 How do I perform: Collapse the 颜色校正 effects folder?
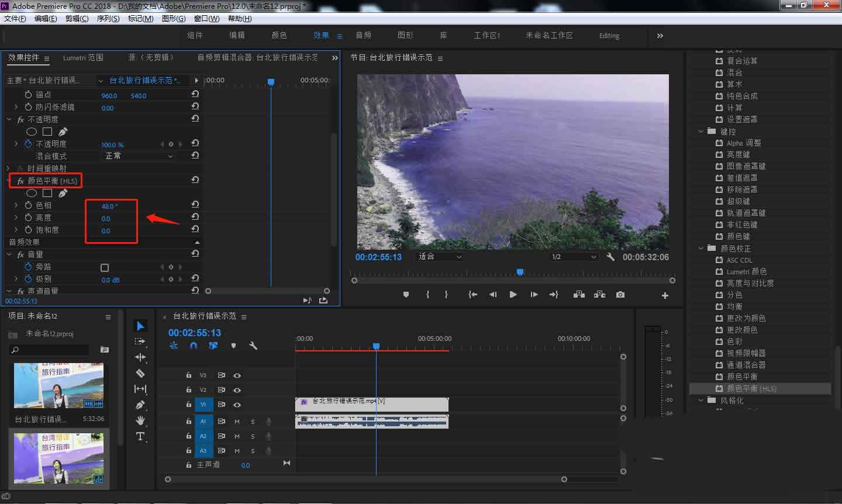tap(701, 248)
